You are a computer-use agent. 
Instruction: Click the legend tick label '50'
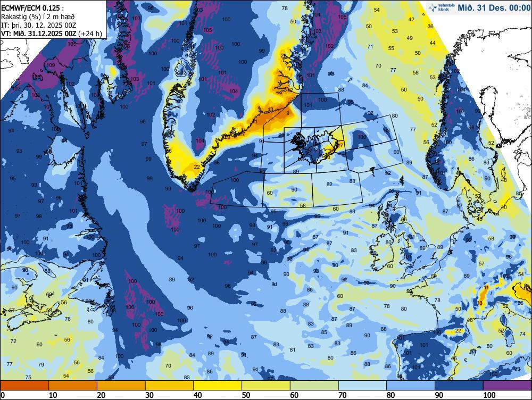(x=246, y=395)
